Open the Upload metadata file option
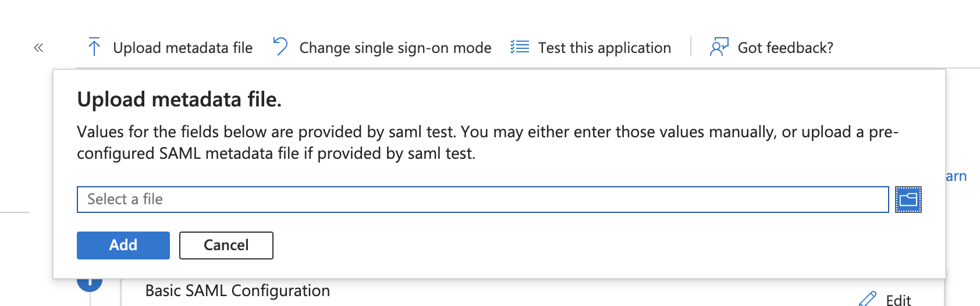Screen dimensions: 980x306 pyautogui.click(x=182, y=48)
